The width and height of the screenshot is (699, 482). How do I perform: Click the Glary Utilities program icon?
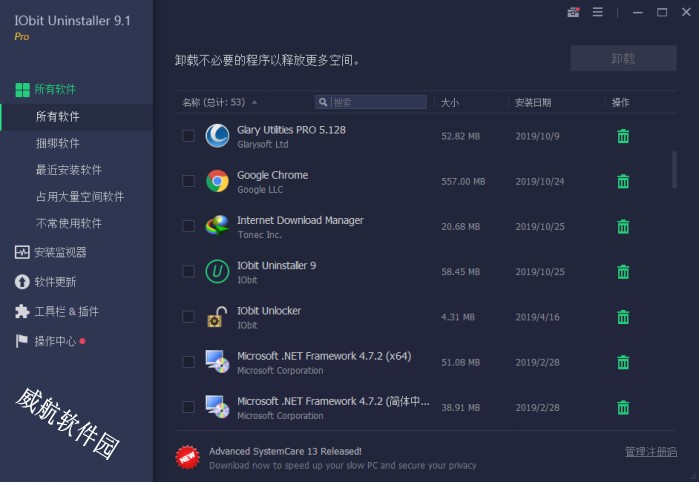[x=217, y=136]
